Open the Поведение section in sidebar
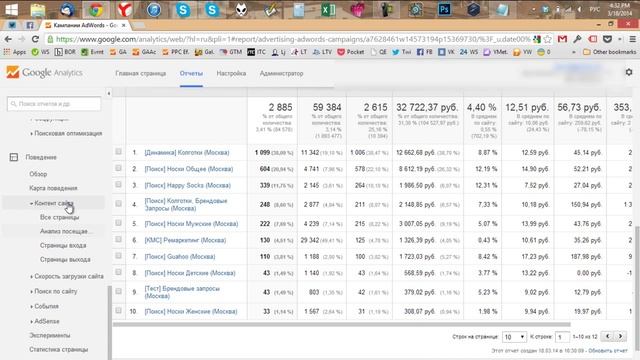The image size is (640, 360). click(x=41, y=157)
